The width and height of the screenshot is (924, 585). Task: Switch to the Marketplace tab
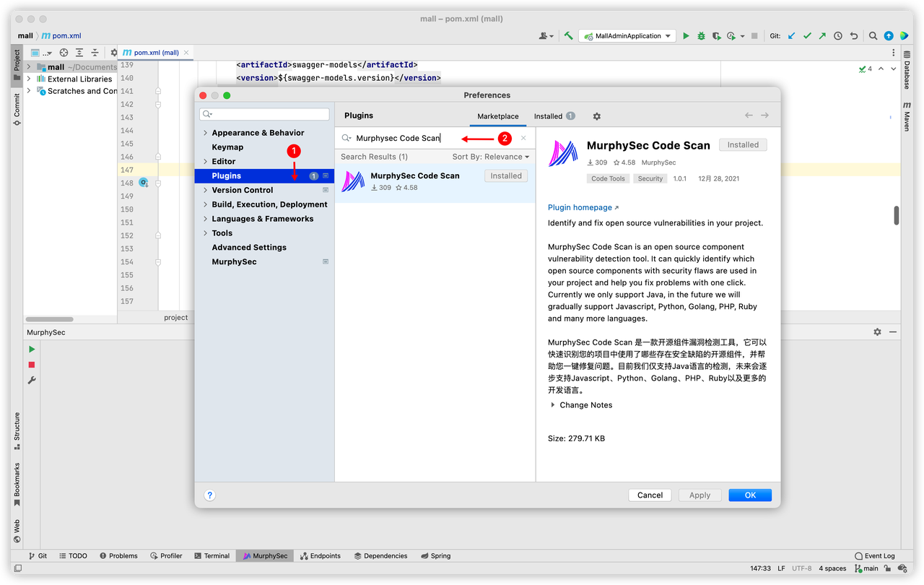tap(498, 116)
